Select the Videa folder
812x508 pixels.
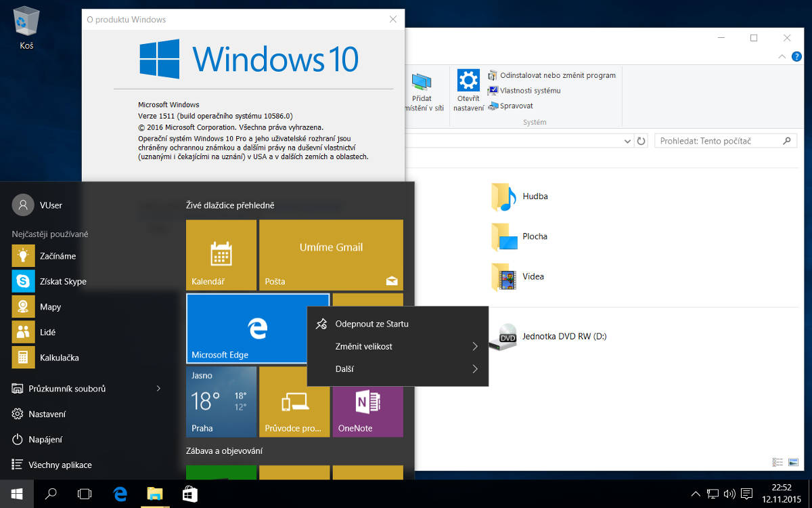click(x=518, y=276)
